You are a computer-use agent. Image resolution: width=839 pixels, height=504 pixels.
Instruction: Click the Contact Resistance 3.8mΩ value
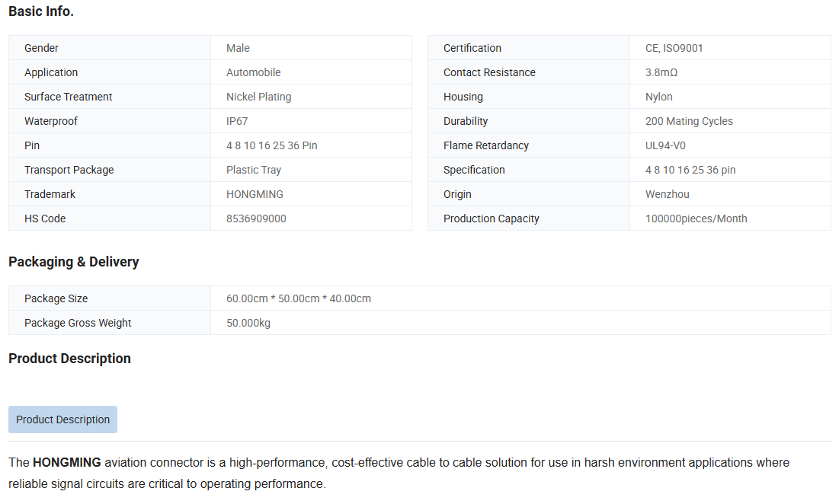coord(661,72)
